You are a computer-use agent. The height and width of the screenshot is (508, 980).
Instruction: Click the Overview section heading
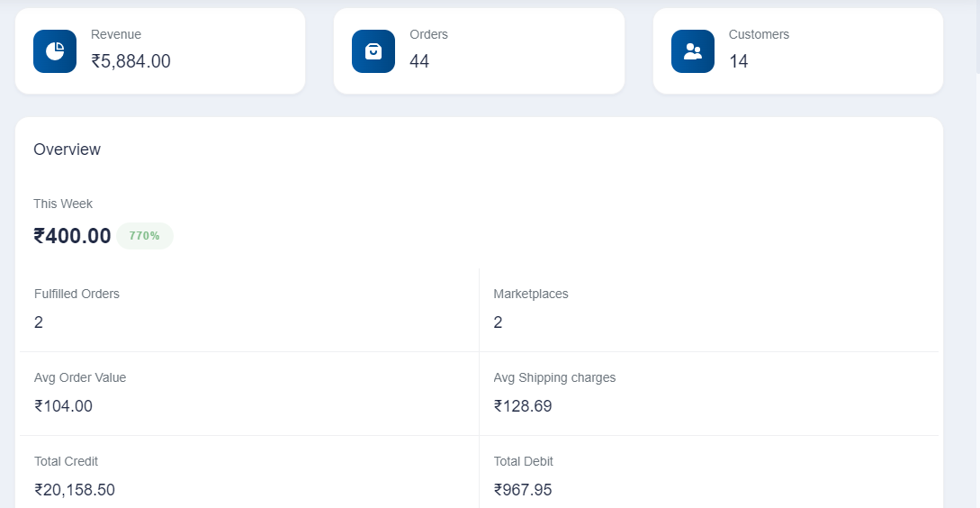[x=67, y=150]
